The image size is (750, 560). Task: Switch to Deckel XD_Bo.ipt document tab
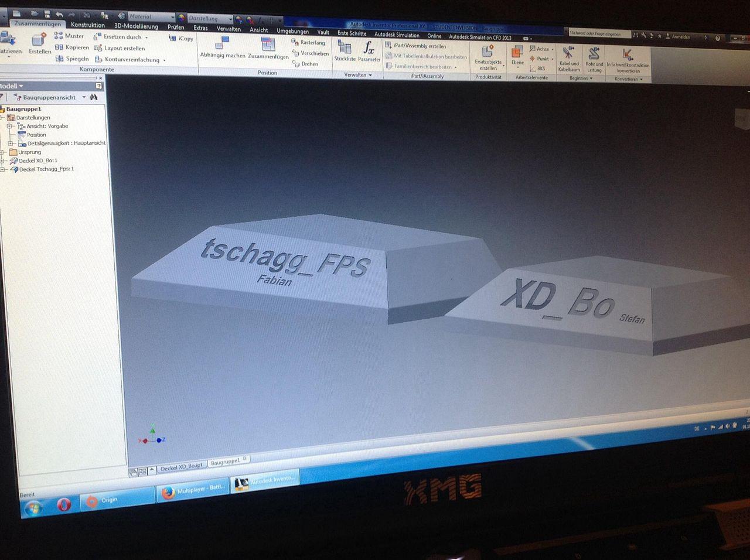181,466
